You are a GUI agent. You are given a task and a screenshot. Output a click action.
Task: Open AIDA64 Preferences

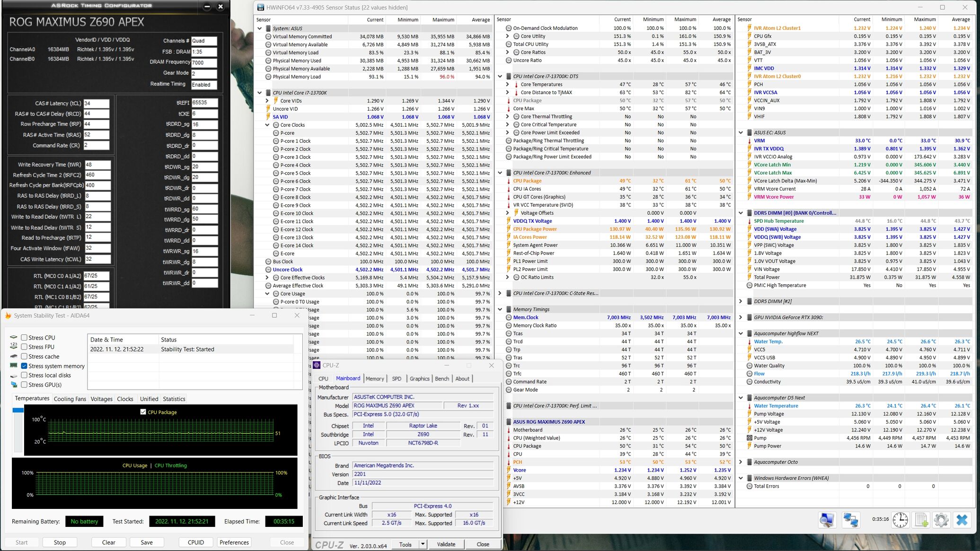tap(234, 542)
